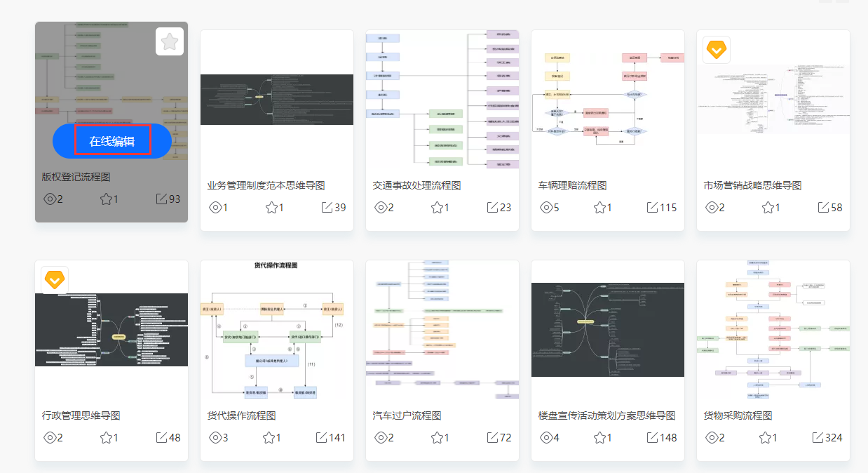Click the views eye icon on 楼盘宣传活动策划方案思维导图

coord(546,437)
